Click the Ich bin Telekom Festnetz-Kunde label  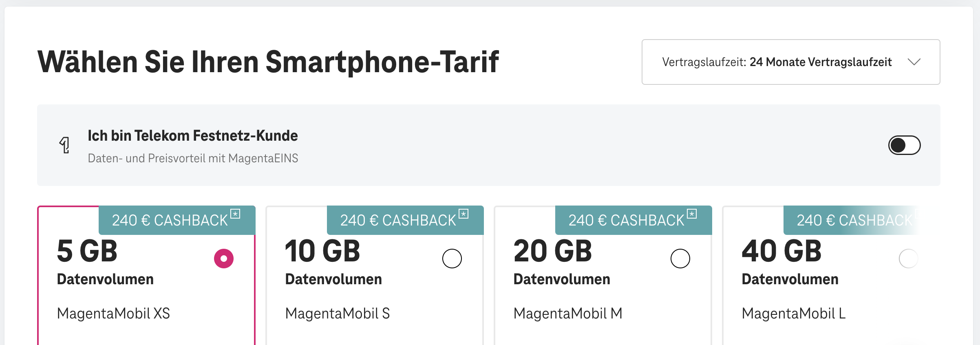[192, 136]
